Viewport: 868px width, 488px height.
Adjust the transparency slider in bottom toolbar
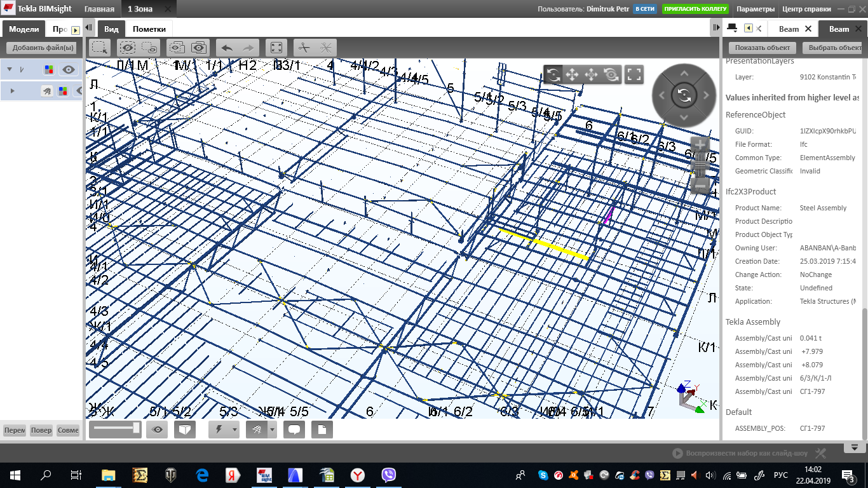[x=115, y=430]
